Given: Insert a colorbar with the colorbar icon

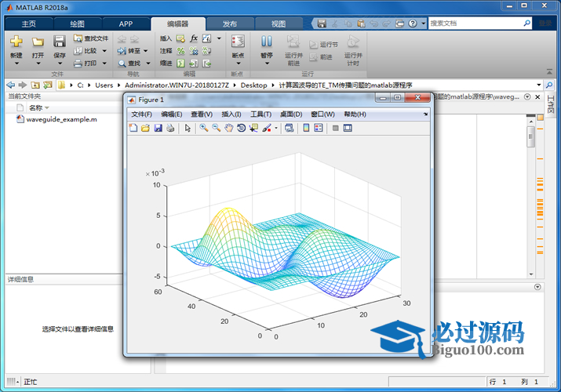Looking at the screenshot, I should coord(306,128).
